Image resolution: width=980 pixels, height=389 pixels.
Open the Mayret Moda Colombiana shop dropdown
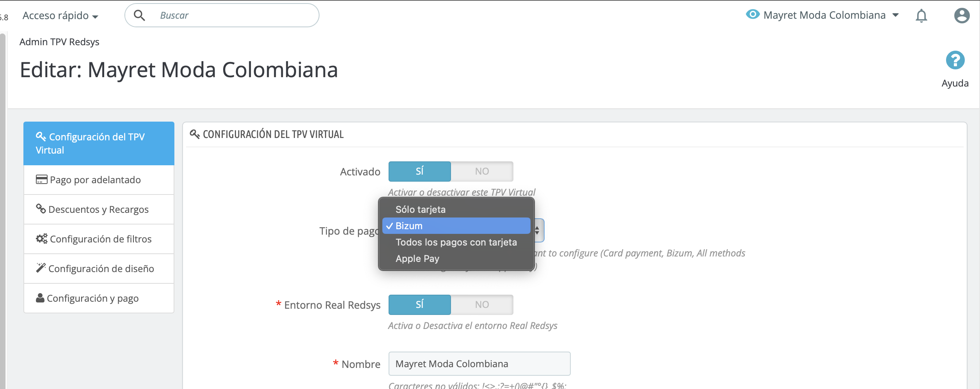click(x=831, y=15)
